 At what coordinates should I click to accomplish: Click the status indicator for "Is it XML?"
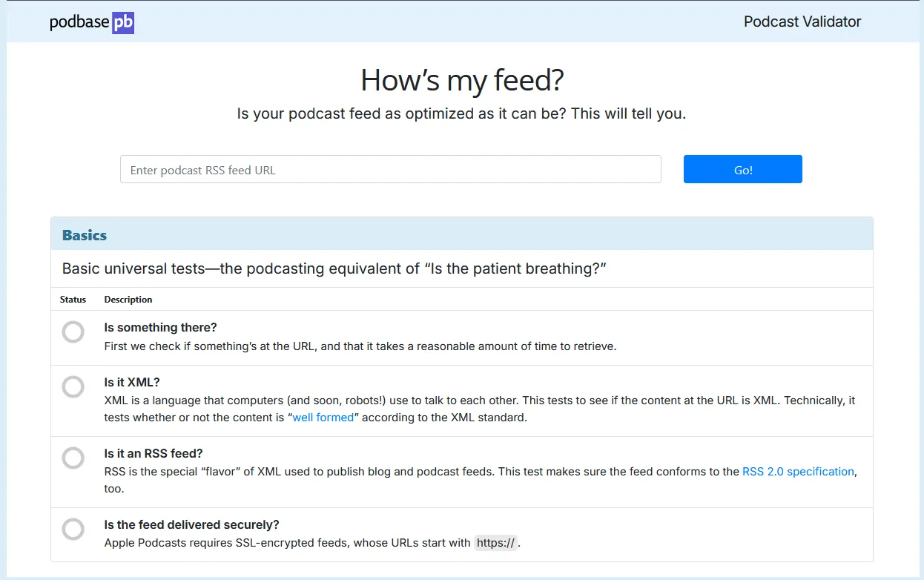tap(73, 386)
